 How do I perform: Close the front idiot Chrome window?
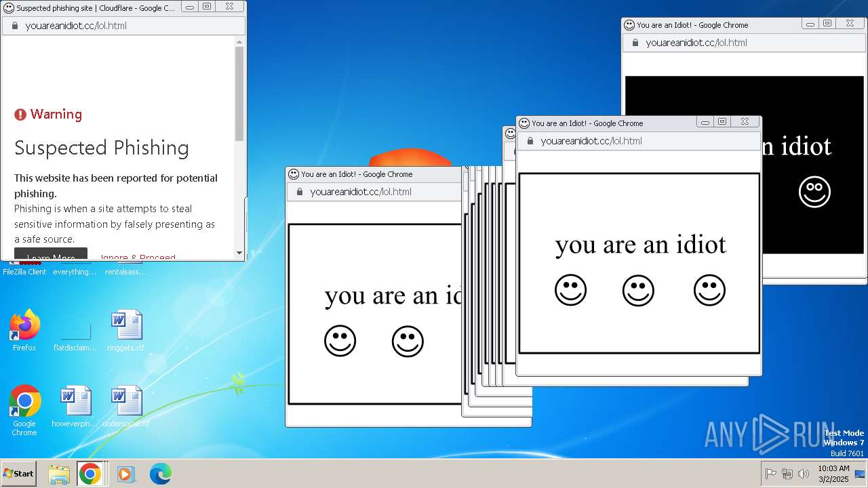pos(745,122)
